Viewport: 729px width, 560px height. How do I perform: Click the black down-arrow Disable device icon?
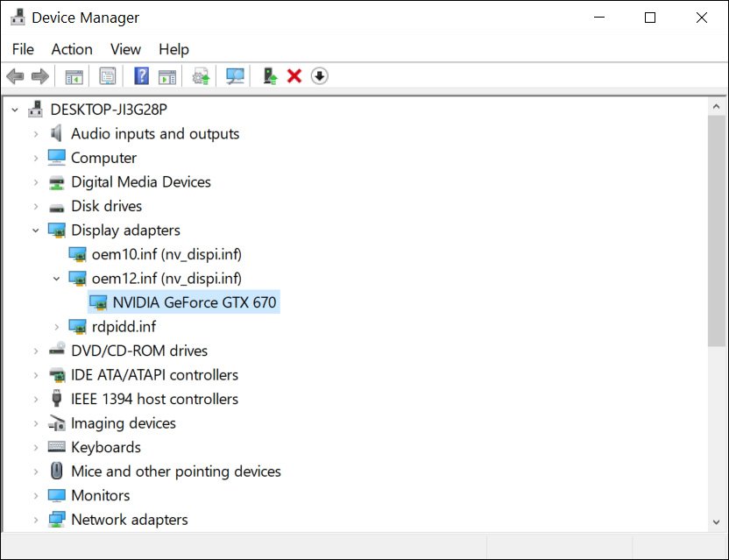click(x=320, y=76)
